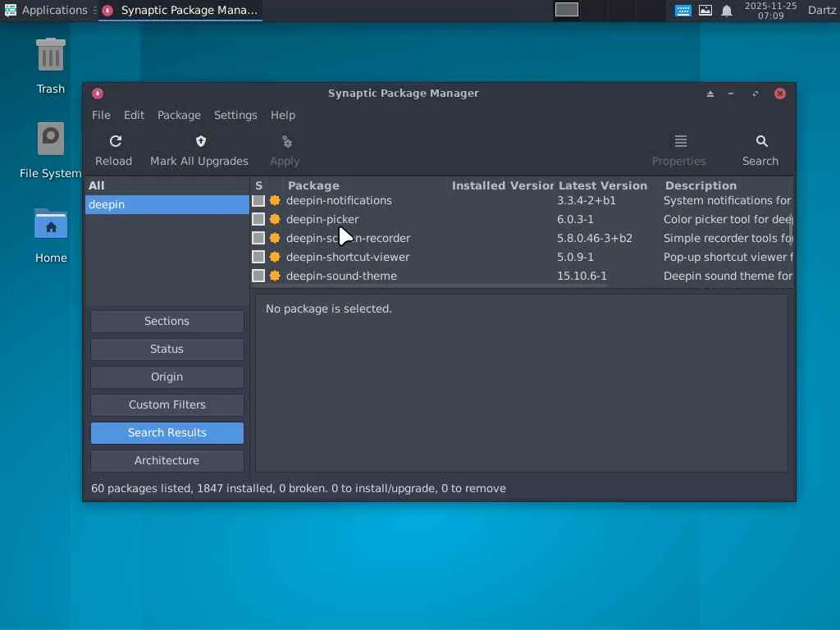The height and width of the screenshot is (630, 840).
Task: Open the notification bell in the panel
Action: pyautogui.click(x=727, y=11)
